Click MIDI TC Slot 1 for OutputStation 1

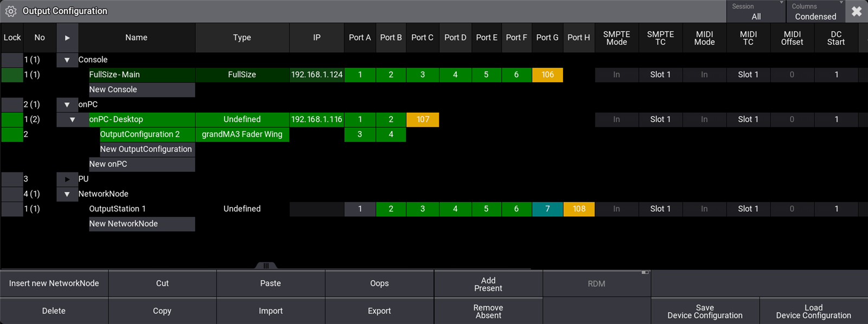[748, 209]
